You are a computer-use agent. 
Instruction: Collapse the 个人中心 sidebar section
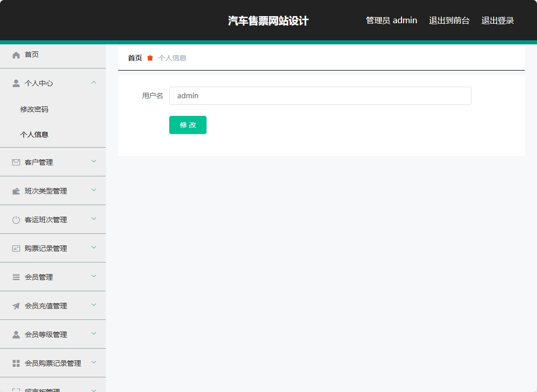(93, 83)
